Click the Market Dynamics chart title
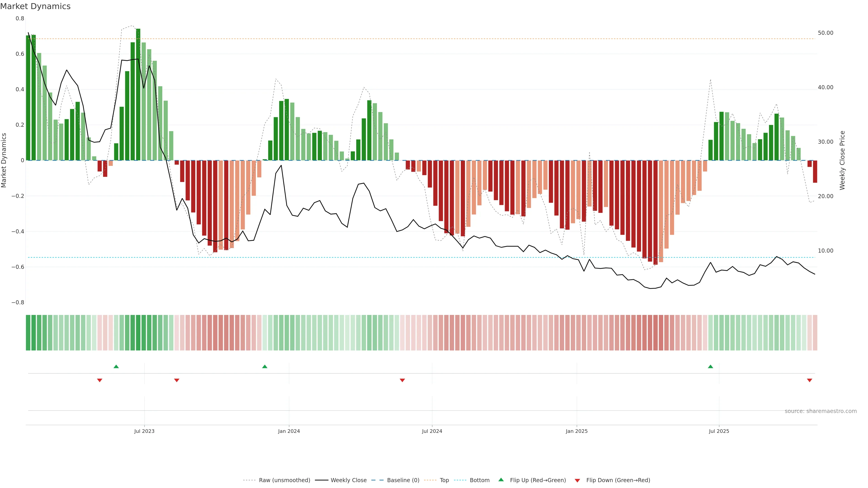This screenshot has width=868, height=488. tap(35, 6)
